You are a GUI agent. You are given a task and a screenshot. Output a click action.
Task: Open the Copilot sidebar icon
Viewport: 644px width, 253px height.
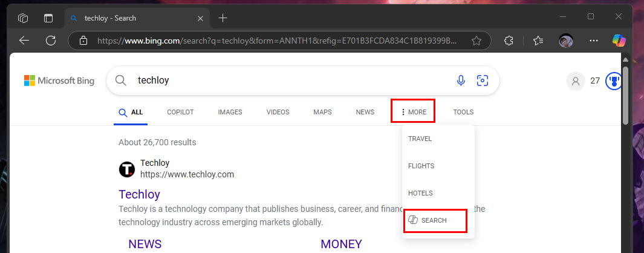coord(619,40)
